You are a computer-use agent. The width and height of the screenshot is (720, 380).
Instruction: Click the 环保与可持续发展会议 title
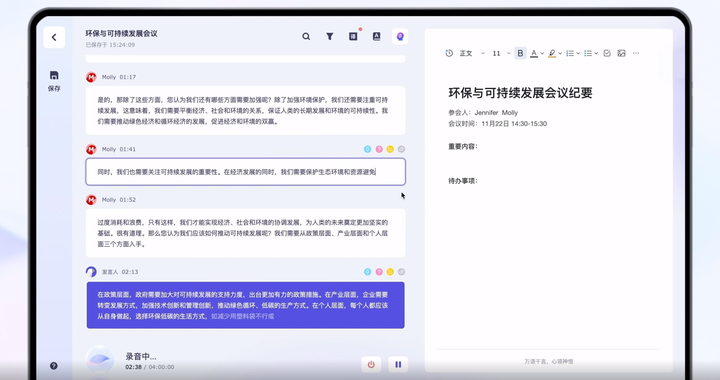click(x=121, y=34)
